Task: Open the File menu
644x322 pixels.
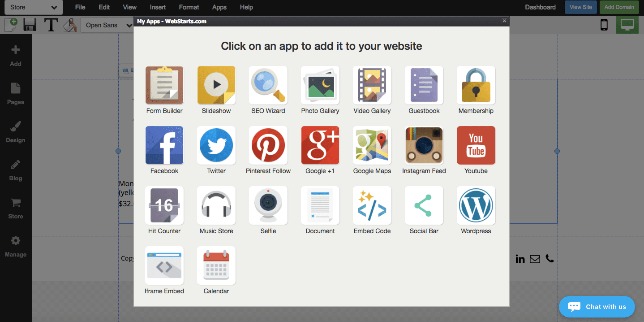Action: (80, 7)
